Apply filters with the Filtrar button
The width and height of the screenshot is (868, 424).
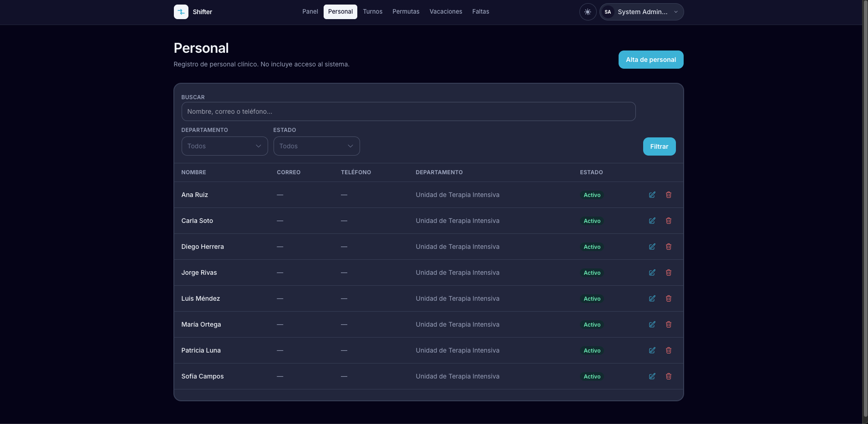click(659, 146)
